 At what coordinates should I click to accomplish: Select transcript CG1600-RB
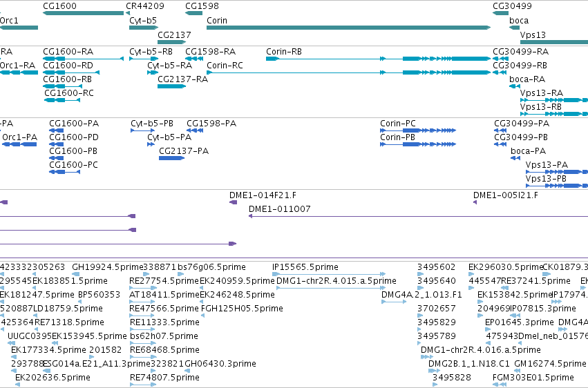coord(63,86)
